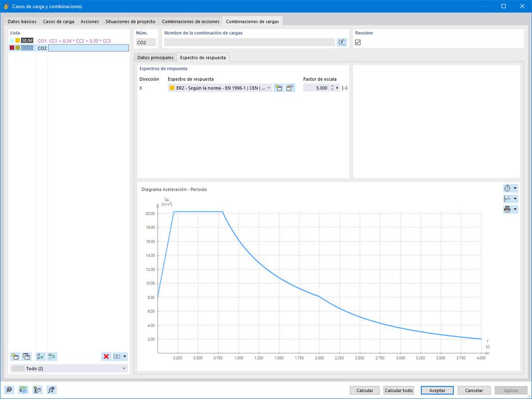Screen dimensions: 532x399
Task: Open the help icon at bottom left
Action: tap(8, 390)
